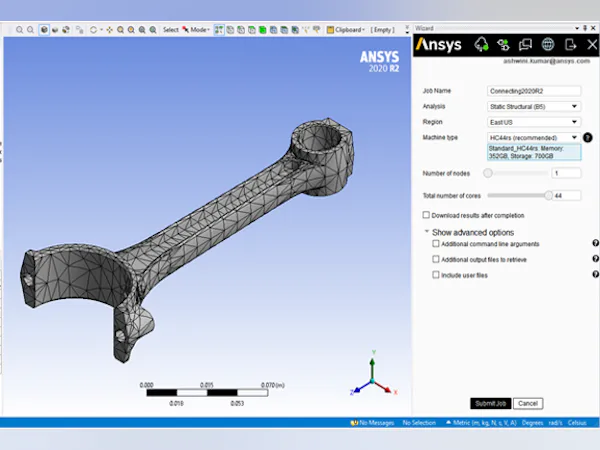Viewport: 600px width, 450px height.
Task: Select the highlighted shaded cube display style icon
Action: click(44, 30)
